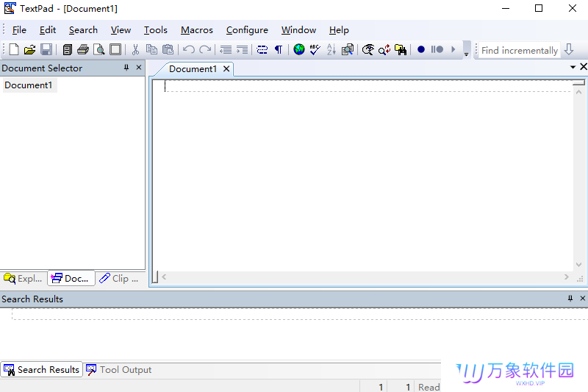Pin the Search Results panel
The image size is (588, 392).
point(570,298)
